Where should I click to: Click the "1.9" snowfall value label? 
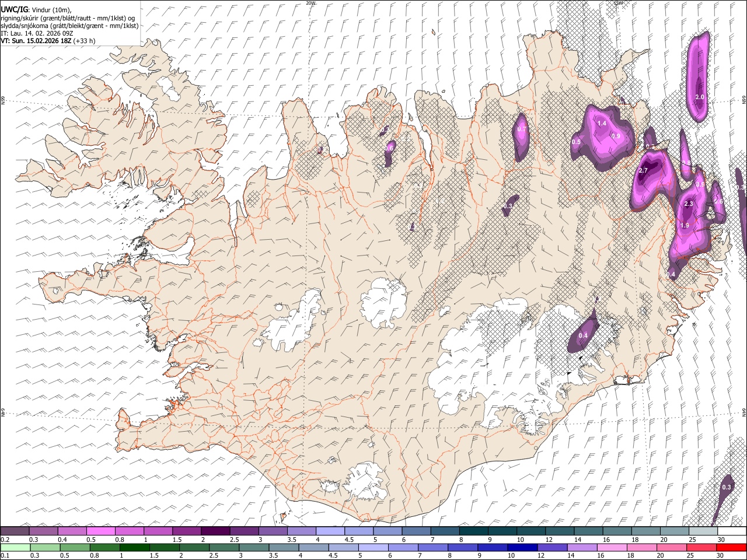coord(685,225)
